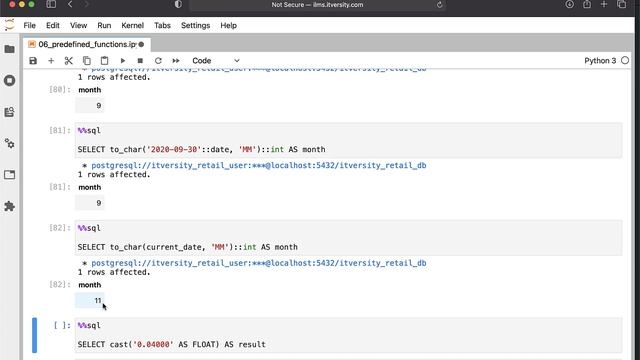
Task: Cut selected cells with scissors icon
Action: tap(69, 61)
